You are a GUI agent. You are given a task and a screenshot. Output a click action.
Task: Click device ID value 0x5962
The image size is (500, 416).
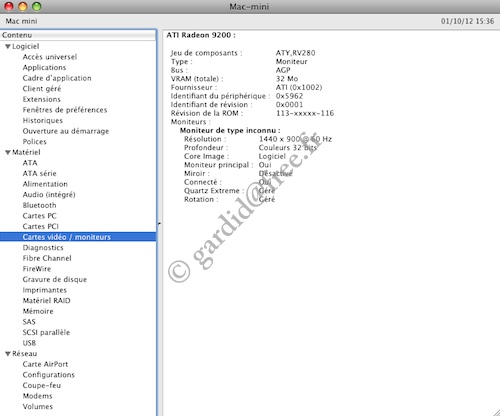289,96
